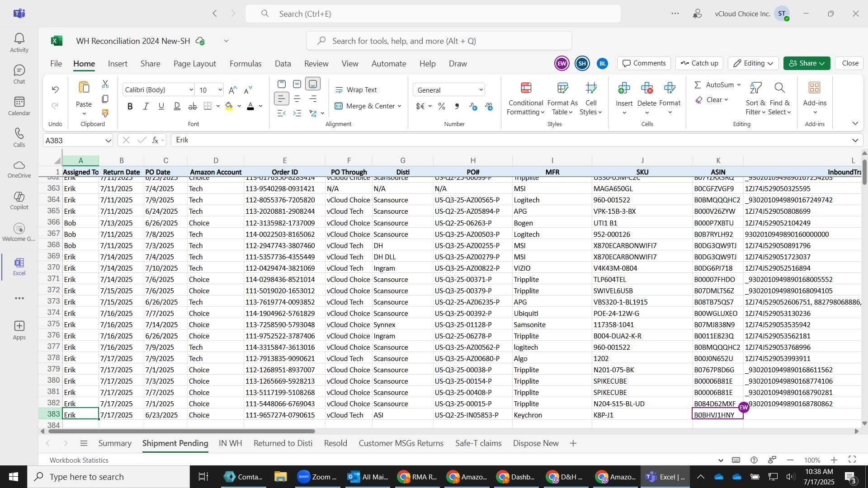Toggle Align Right
The width and height of the screenshot is (868, 488).
(x=313, y=99)
